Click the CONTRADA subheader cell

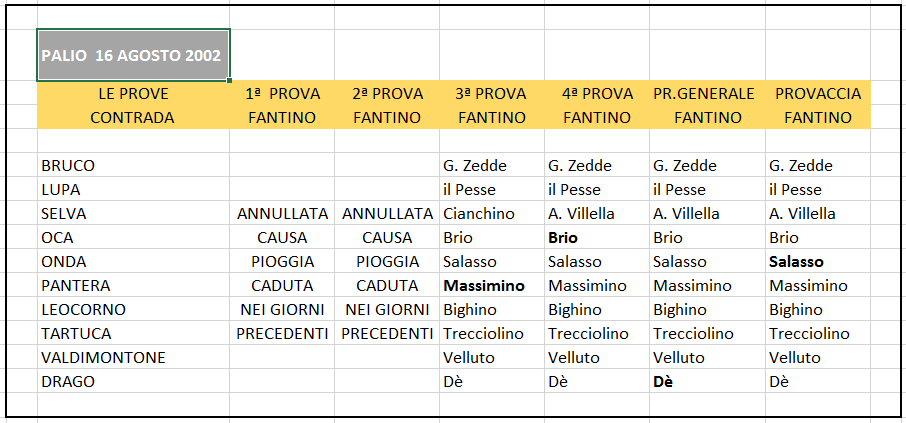(x=133, y=117)
